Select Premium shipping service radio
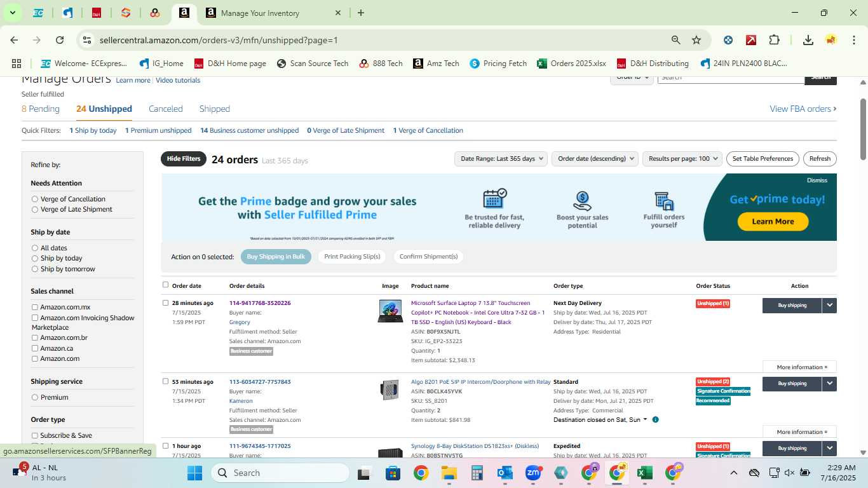The width and height of the screenshot is (868, 488). [x=35, y=397]
